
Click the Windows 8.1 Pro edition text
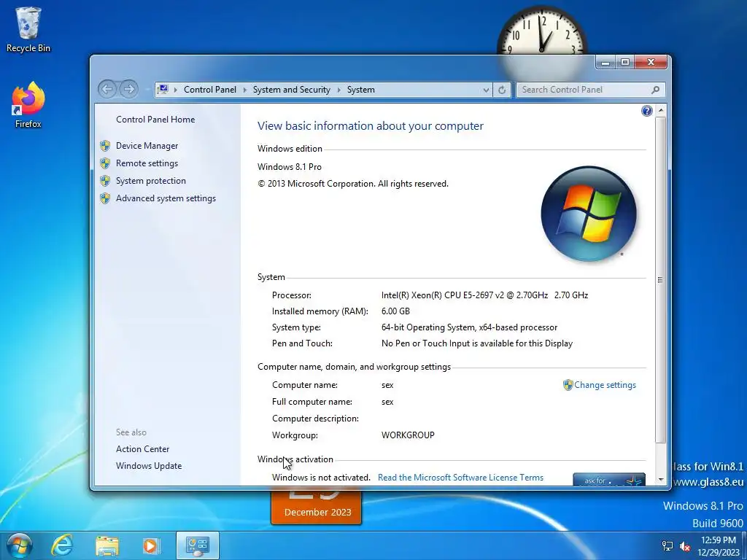[290, 167]
